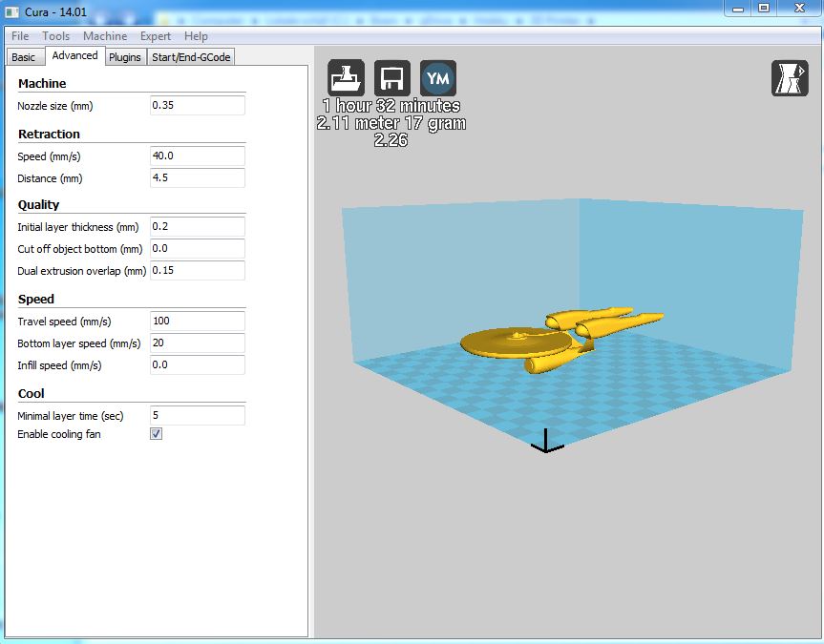Minimize the Cura window
Screen dimensions: 824x644
[x=738, y=8]
